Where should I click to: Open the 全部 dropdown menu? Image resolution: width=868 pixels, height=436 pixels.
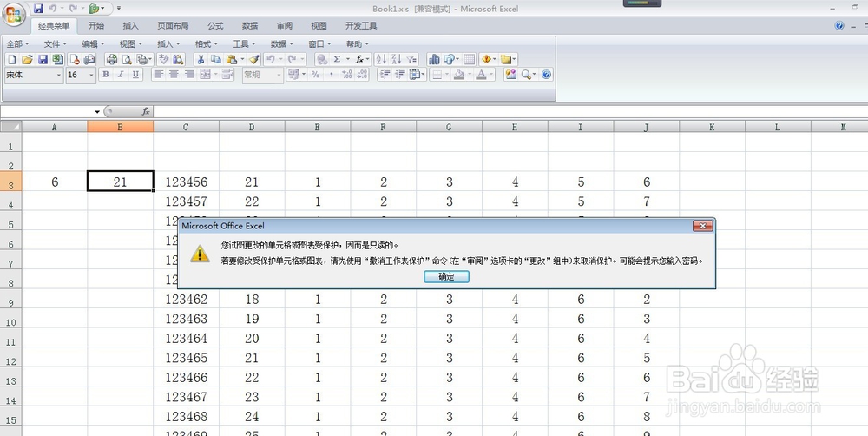point(17,43)
